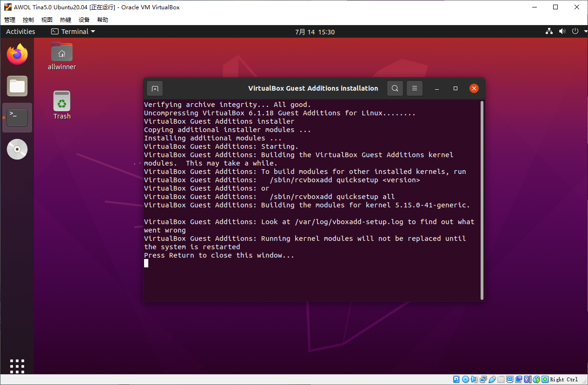Open the system menu arrow in the top bar
The image size is (588, 385).
click(583, 32)
